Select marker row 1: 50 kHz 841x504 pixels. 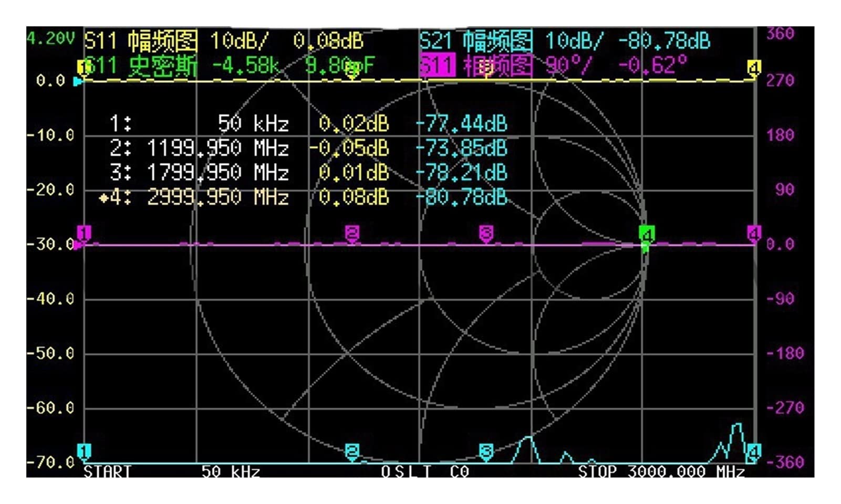308,124
